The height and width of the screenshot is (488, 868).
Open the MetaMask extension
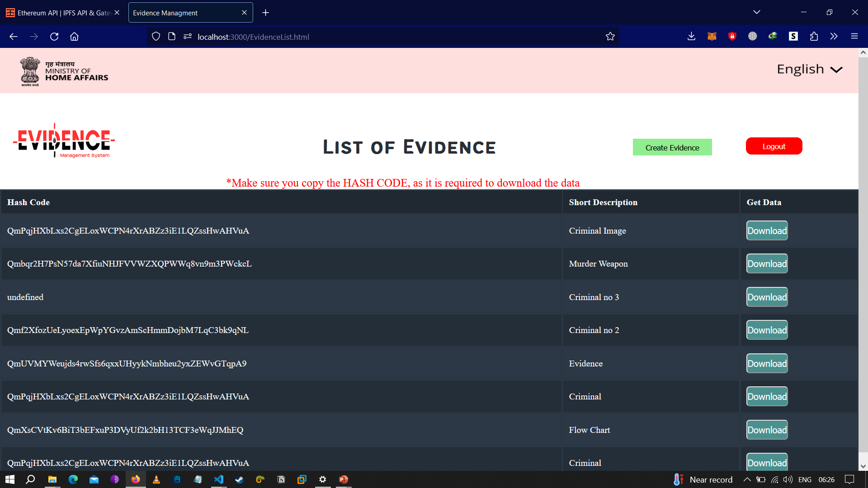[x=712, y=36]
